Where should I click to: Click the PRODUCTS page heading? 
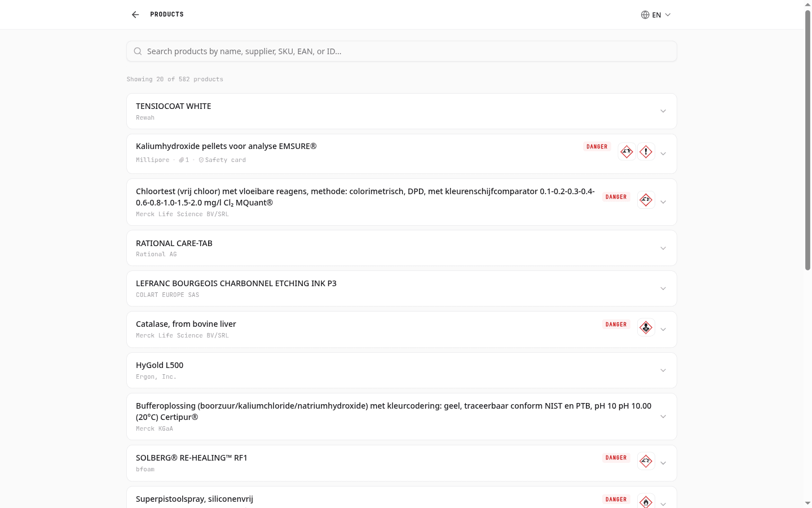167,15
